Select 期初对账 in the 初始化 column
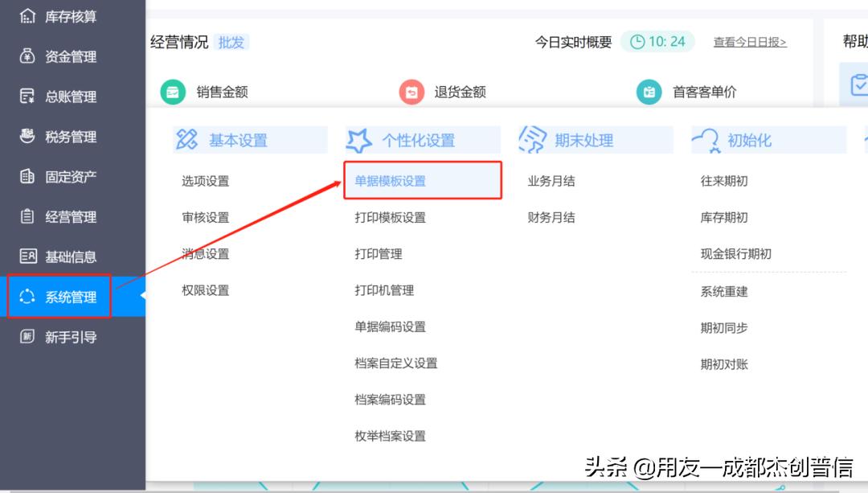 (x=723, y=364)
